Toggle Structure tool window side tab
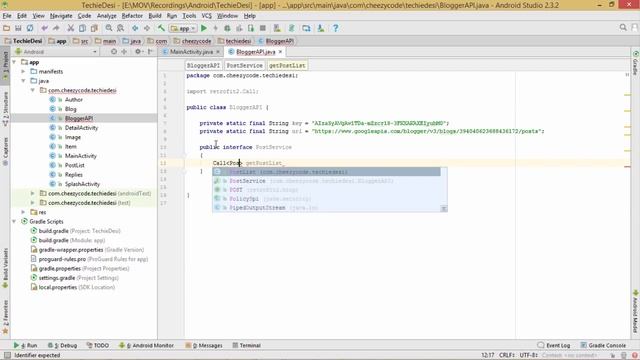Screen dimensions: 640x360 point(5,108)
